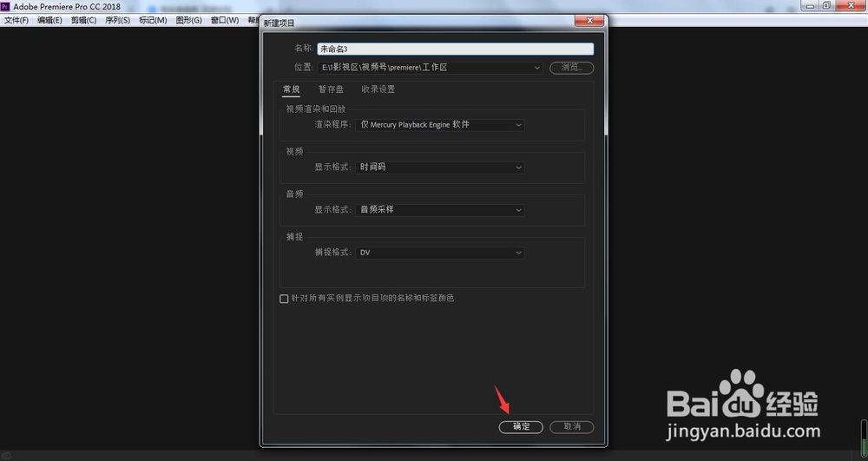Click the 确定 button to confirm
Screen dimensions: 868x461
coord(520,426)
